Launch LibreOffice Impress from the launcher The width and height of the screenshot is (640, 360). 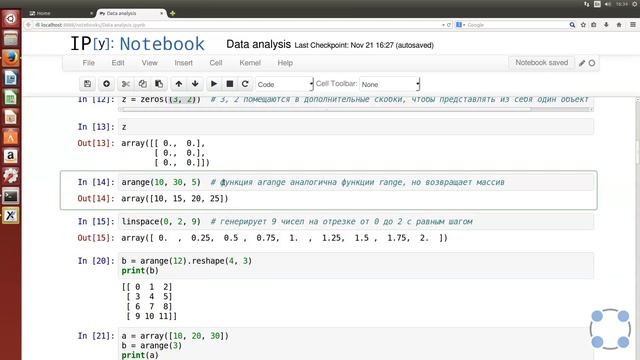(x=11, y=117)
